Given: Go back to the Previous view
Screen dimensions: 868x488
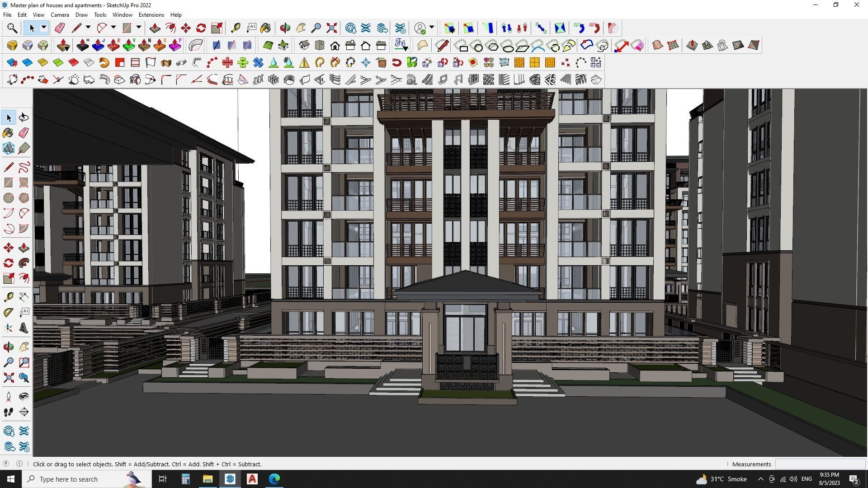Looking at the screenshot, I should coord(24,378).
